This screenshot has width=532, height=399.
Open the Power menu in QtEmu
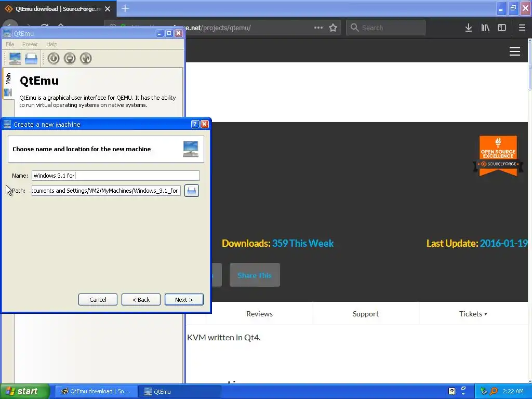coord(30,44)
